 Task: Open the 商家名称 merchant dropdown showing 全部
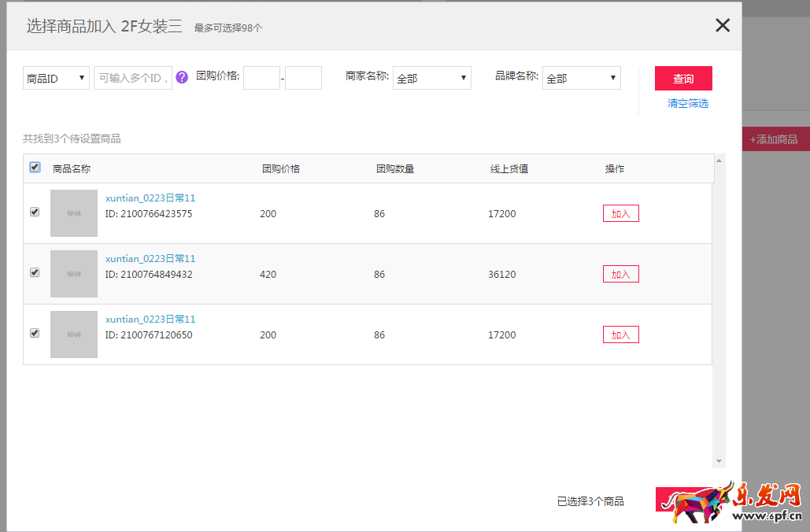tap(431, 77)
